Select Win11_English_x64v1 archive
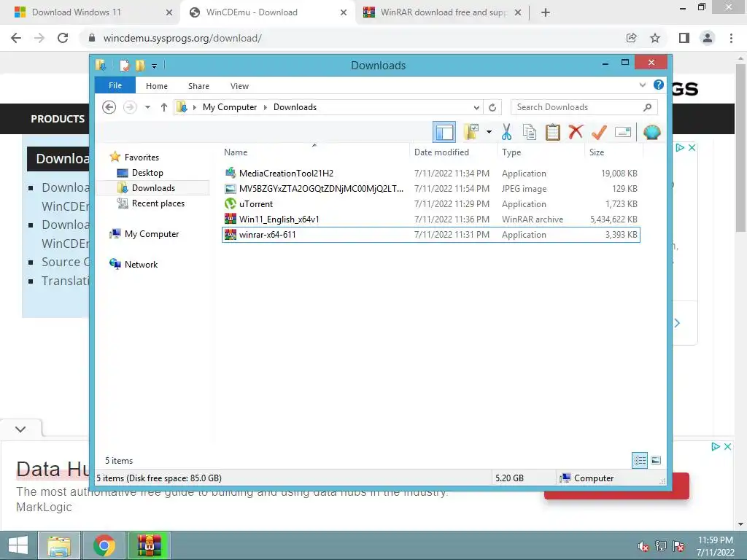747x560 pixels. click(x=430, y=219)
